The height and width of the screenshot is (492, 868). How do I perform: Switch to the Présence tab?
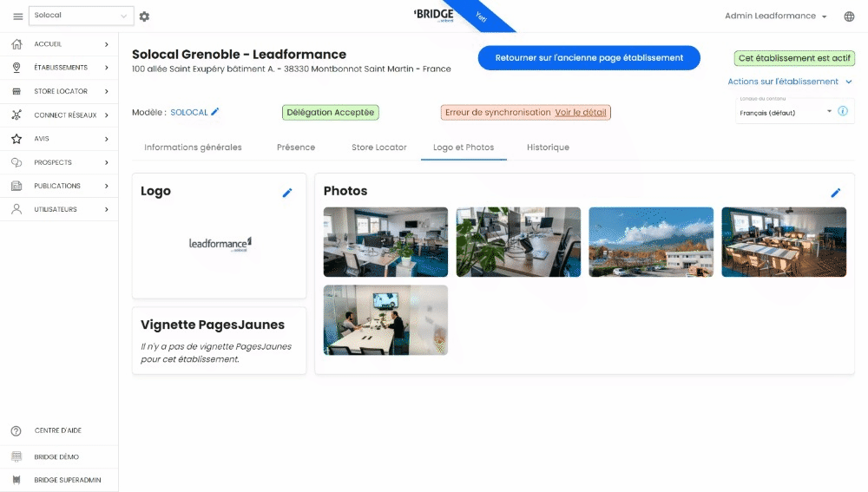tap(296, 148)
